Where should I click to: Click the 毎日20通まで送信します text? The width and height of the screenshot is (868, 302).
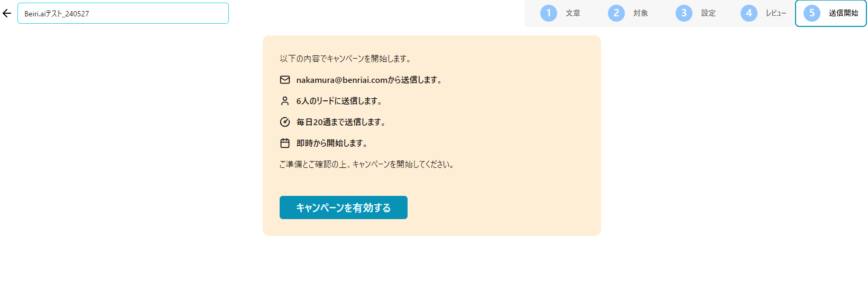pos(341,122)
